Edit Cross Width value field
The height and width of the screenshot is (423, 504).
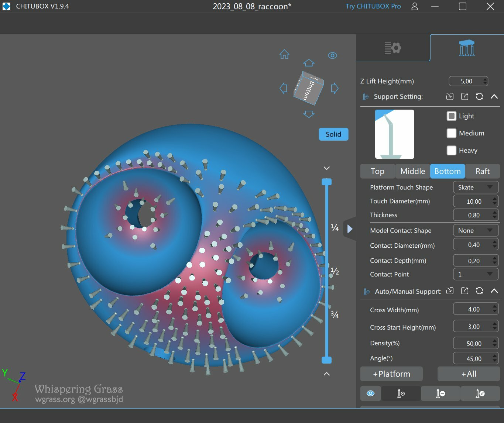point(476,309)
